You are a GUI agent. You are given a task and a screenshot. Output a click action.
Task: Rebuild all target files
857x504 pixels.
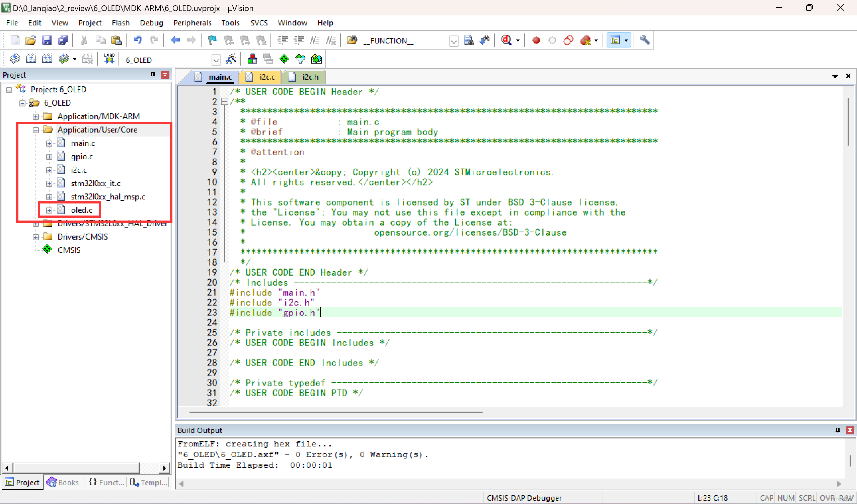coord(47,59)
